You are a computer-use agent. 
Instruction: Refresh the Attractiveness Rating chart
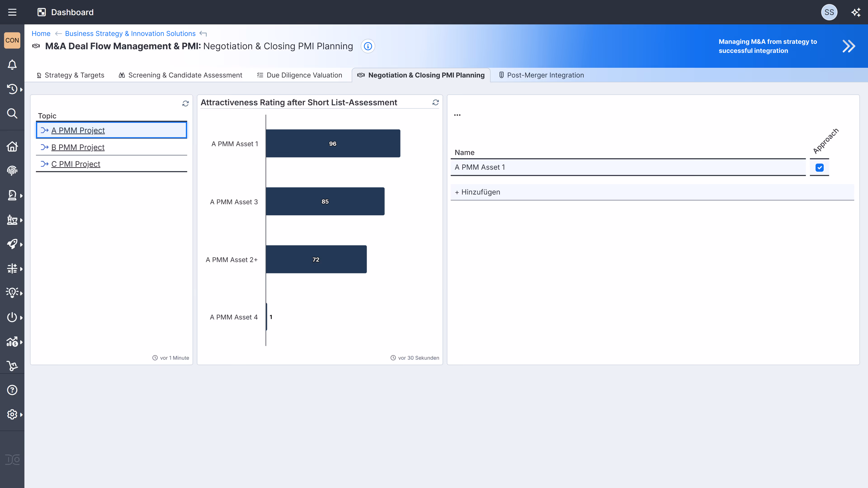coord(436,103)
